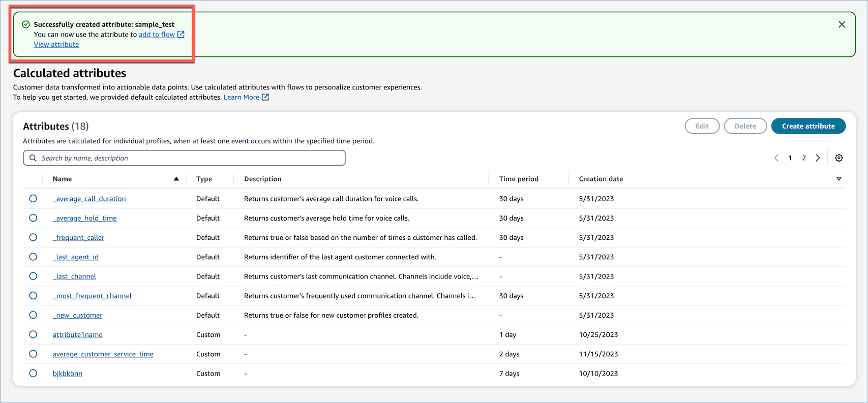Dismiss the success notification banner
Image resolution: width=868 pixels, height=403 pixels.
[842, 24]
